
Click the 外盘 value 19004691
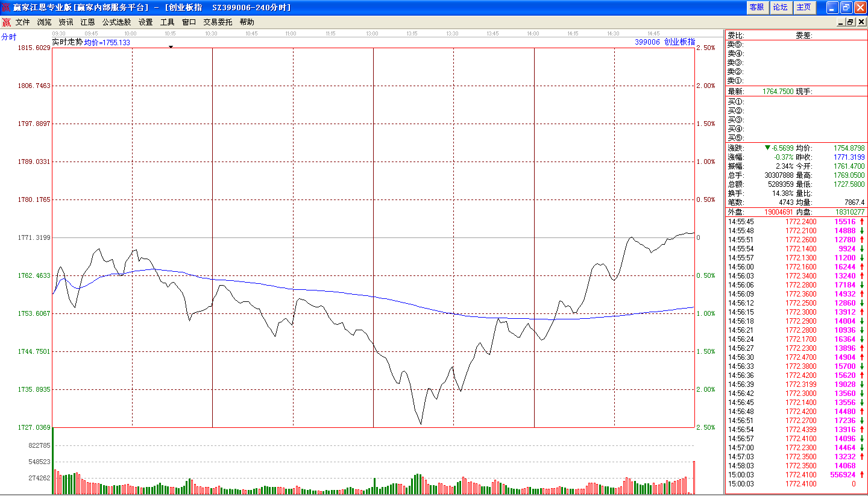tap(779, 212)
